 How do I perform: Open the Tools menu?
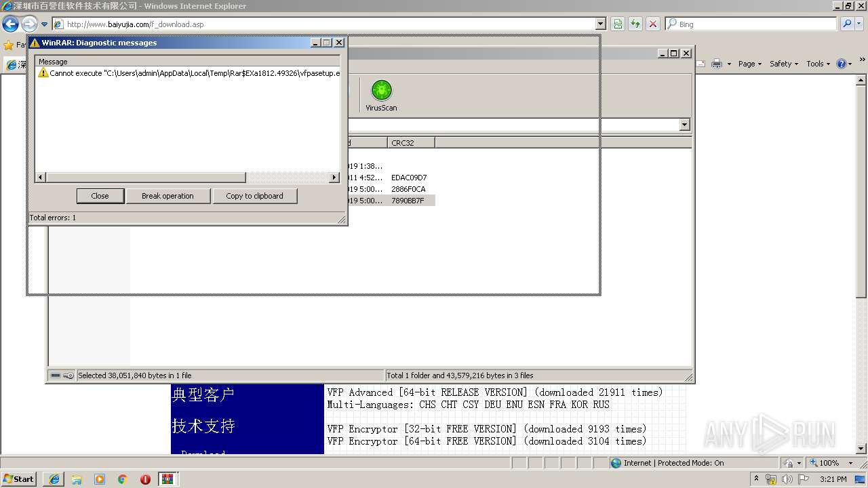point(818,64)
